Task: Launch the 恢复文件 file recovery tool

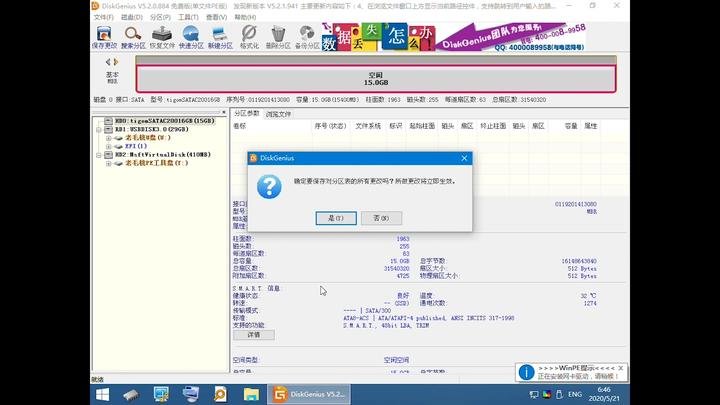Action: click(x=162, y=37)
